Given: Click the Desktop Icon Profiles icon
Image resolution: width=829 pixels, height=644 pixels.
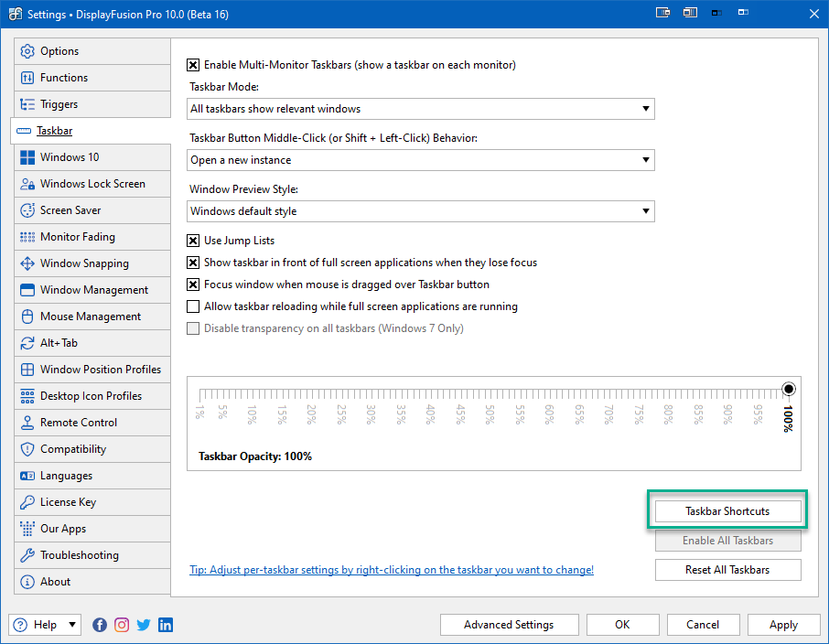Looking at the screenshot, I should pos(27,396).
